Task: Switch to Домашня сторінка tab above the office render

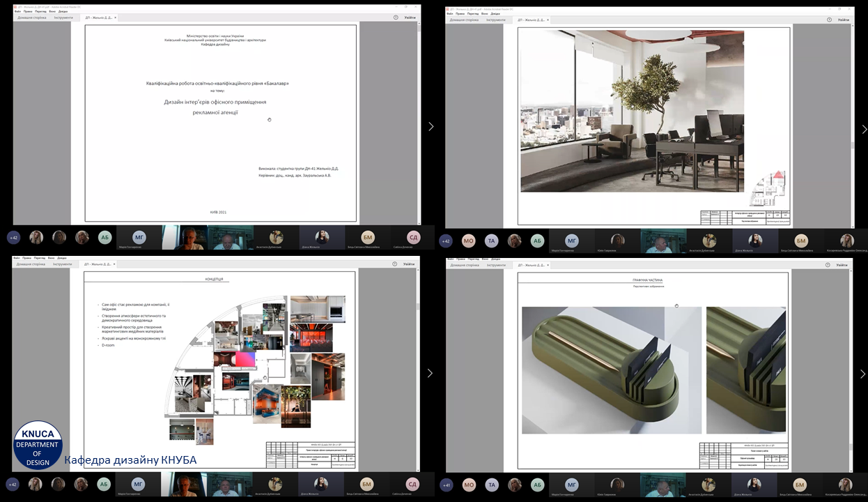Action: click(x=465, y=20)
